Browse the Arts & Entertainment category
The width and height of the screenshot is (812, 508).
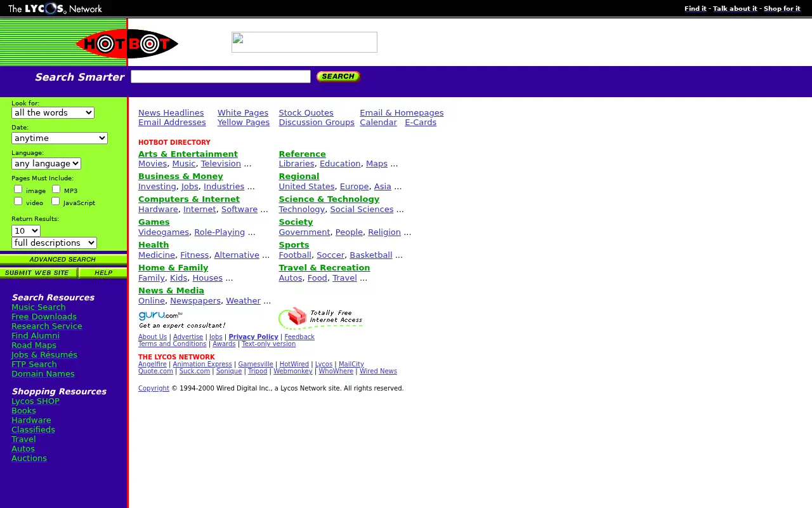click(x=188, y=154)
